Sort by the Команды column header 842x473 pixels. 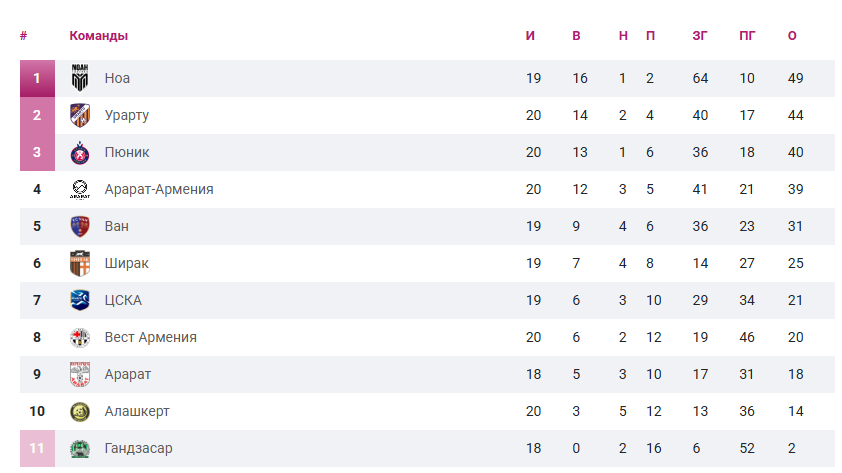coord(99,35)
